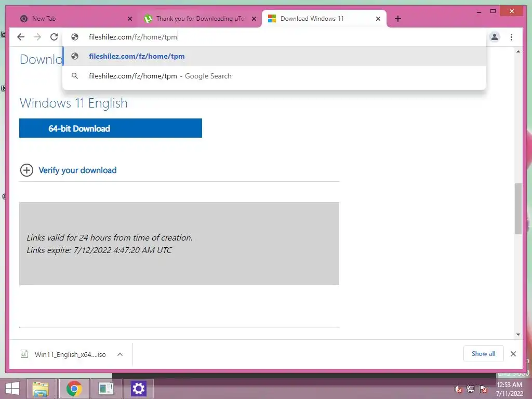Image resolution: width=532 pixels, height=399 pixels.
Task: Close the New Tab tab
Action: click(129, 19)
